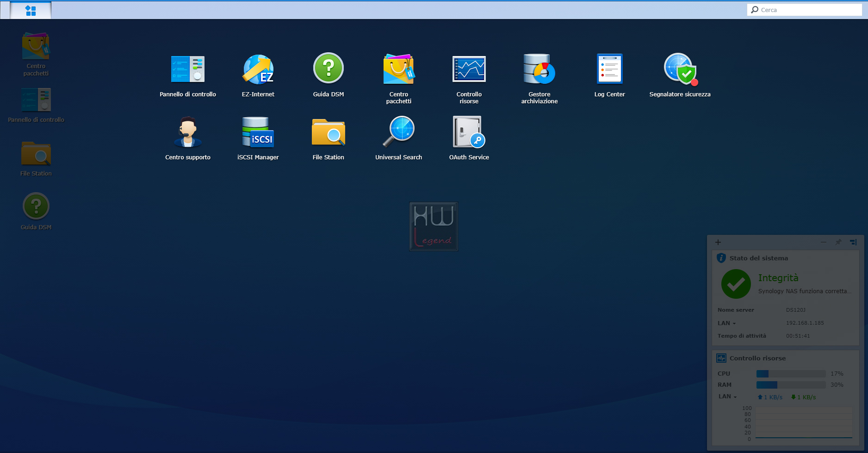Open Segnalatore sicurezza
The height and width of the screenshot is (453, 868).
(x=680, y=75)
